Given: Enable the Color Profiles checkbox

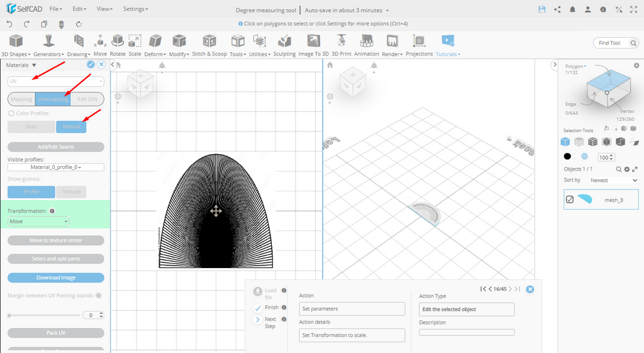Looking at the screenshot, I should [11, 113].
